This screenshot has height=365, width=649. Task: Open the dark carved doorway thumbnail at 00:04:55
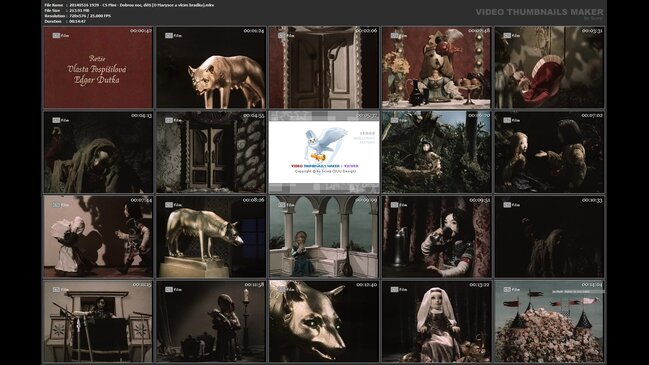[211, 152]
